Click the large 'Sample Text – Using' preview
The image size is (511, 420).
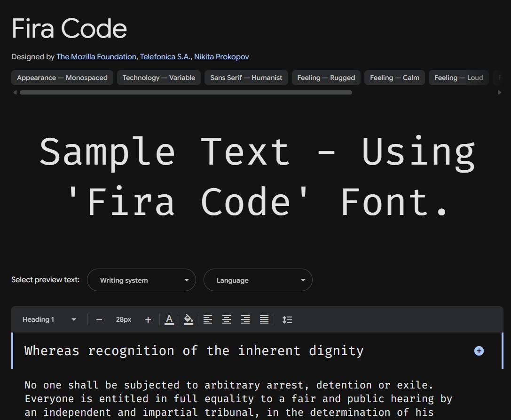(x=258, y=176)
